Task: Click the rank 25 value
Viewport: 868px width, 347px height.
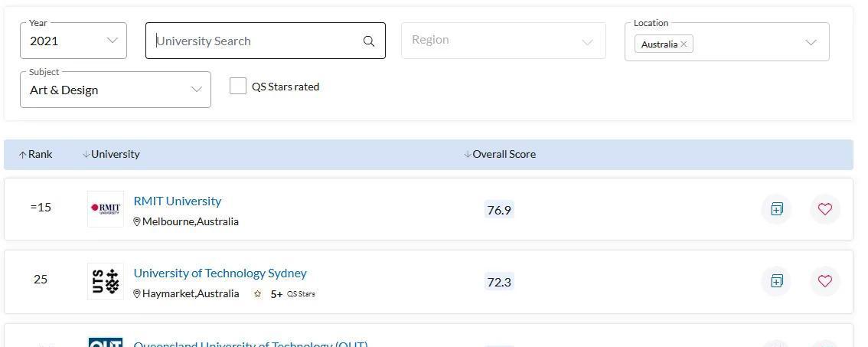Action: 41,279
